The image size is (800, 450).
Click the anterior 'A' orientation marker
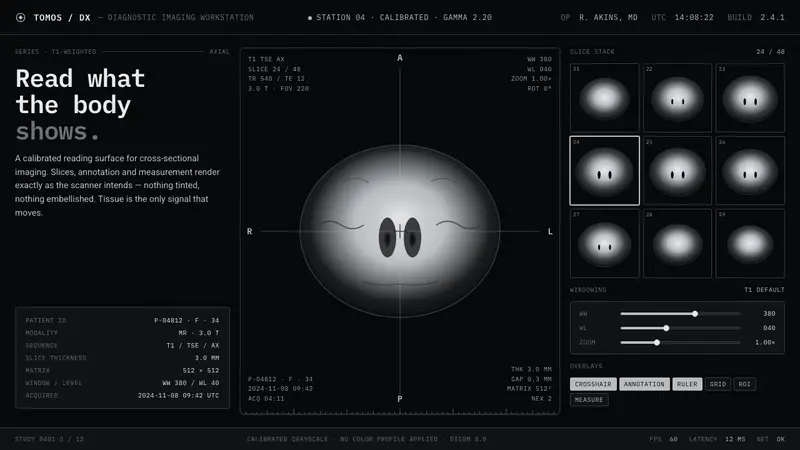tap(400, 58)
